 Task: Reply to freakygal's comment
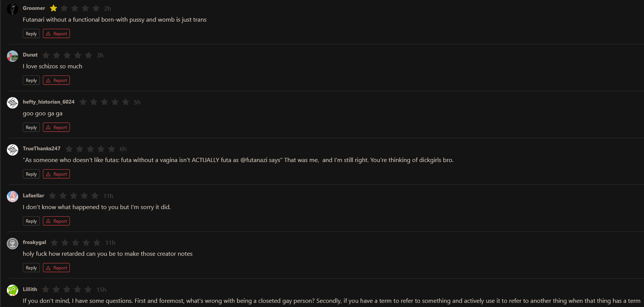click(x=31, y=268)
